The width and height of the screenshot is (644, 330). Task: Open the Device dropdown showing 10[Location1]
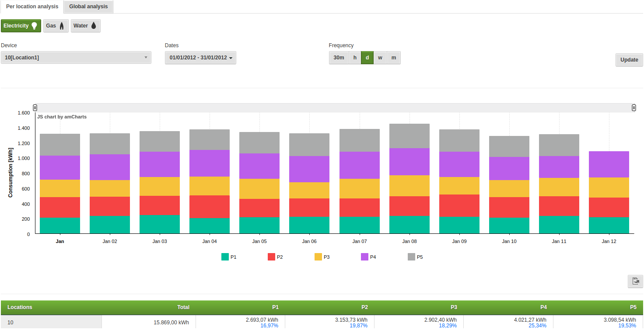click(x=76, y=57)
